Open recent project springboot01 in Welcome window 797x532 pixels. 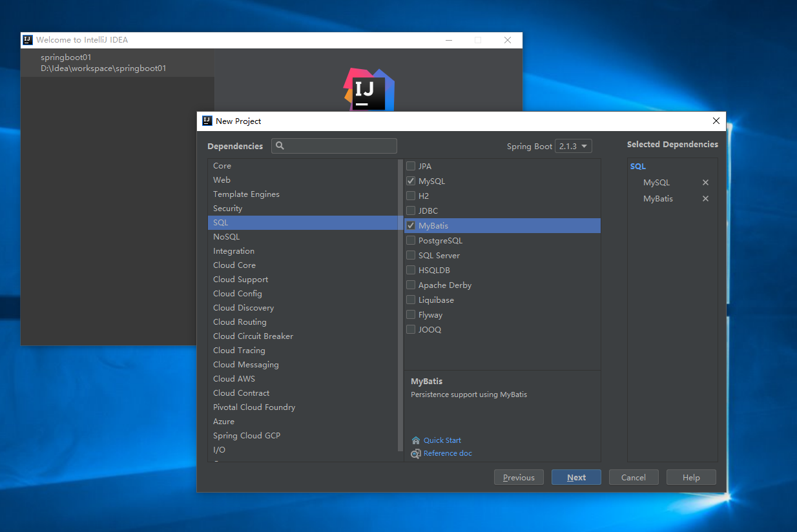pyautogui.click(x=118, y=63)
